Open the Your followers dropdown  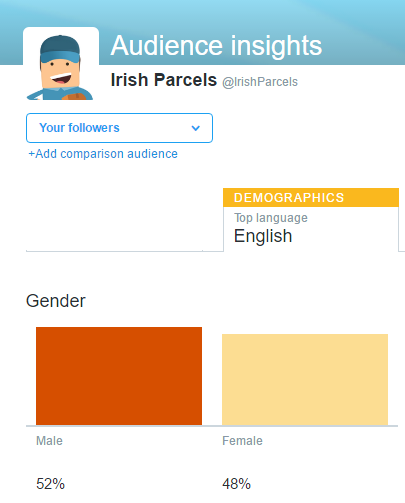tap(119, 128)
